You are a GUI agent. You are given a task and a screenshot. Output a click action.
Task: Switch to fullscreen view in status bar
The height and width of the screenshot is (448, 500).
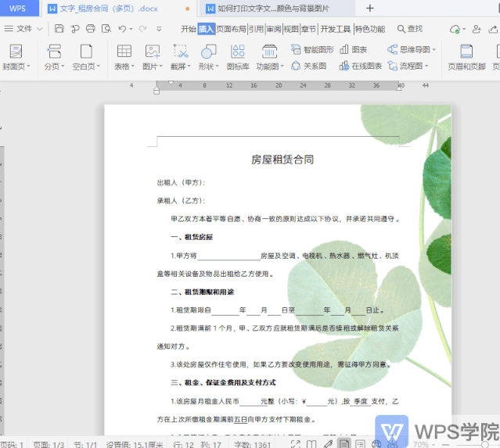click(295, 444)
